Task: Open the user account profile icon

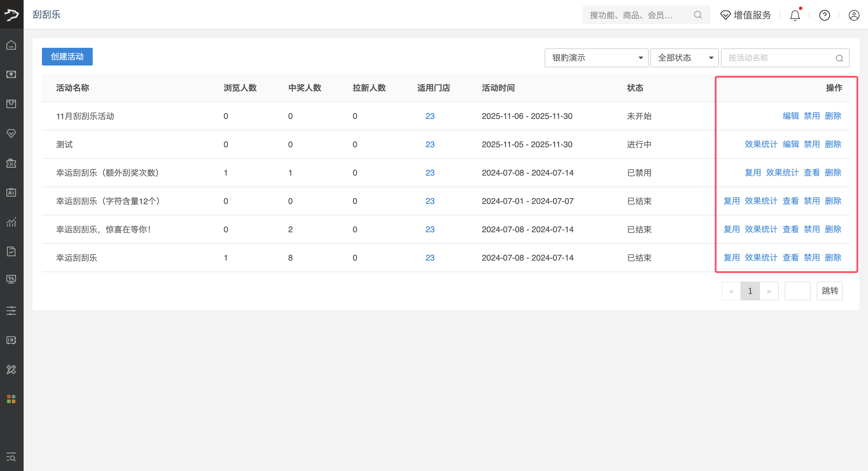Action: click(854, 15)
